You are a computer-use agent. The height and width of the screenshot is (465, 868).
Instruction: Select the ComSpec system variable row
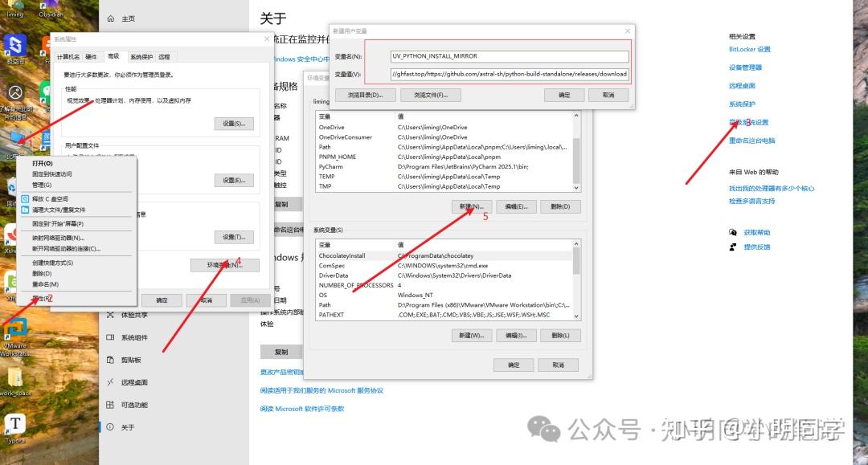click(444, 265)
